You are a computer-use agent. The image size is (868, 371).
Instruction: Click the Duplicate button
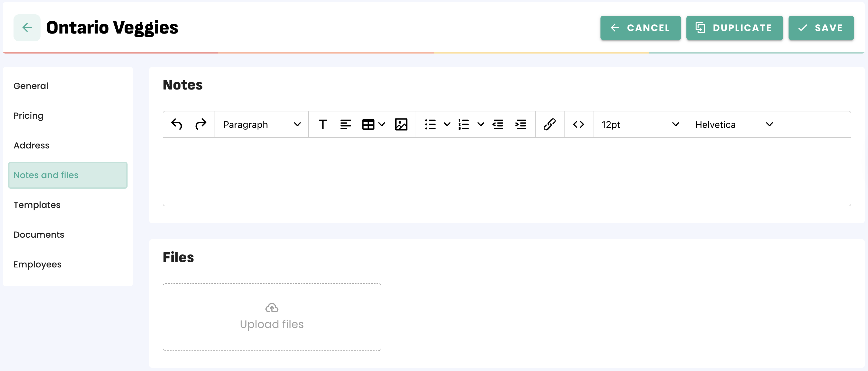click(x=734, y=28)
